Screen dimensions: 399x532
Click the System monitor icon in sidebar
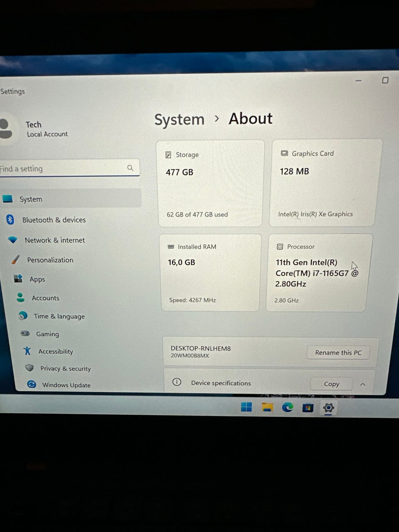(x=7, y=199)
